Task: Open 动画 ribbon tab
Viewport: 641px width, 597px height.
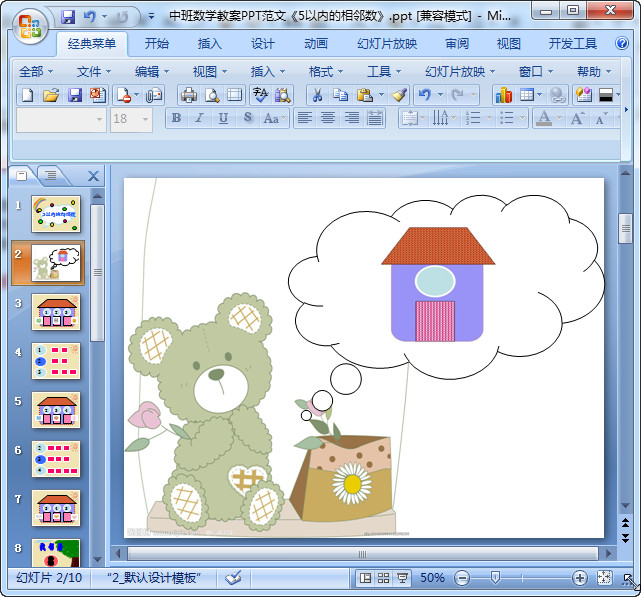Action: tap(316, 43)
